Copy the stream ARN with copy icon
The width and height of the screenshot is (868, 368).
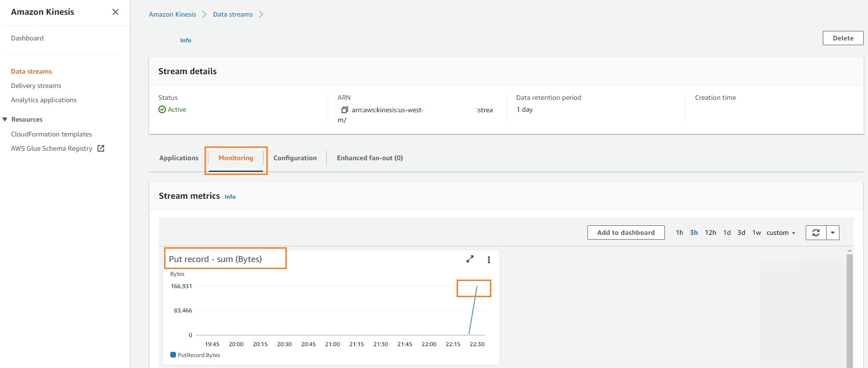pos(345,110)
